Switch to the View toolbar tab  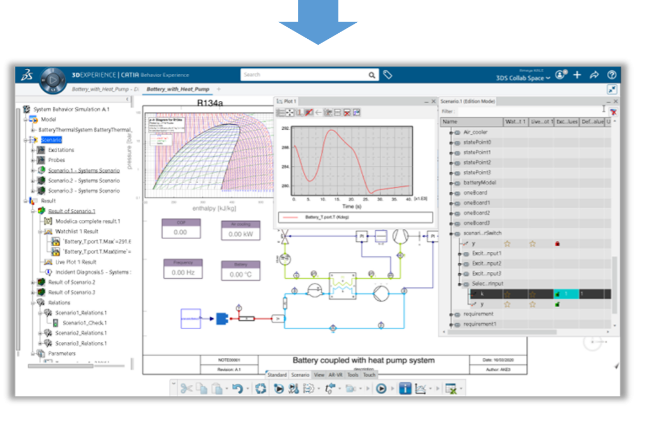click(x=319, y=375)
